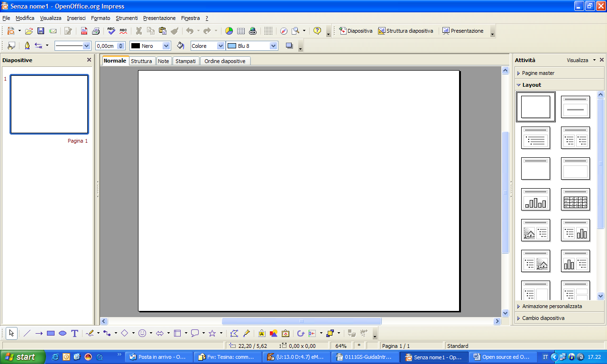Click the pen line style icon

pos(27,45)
